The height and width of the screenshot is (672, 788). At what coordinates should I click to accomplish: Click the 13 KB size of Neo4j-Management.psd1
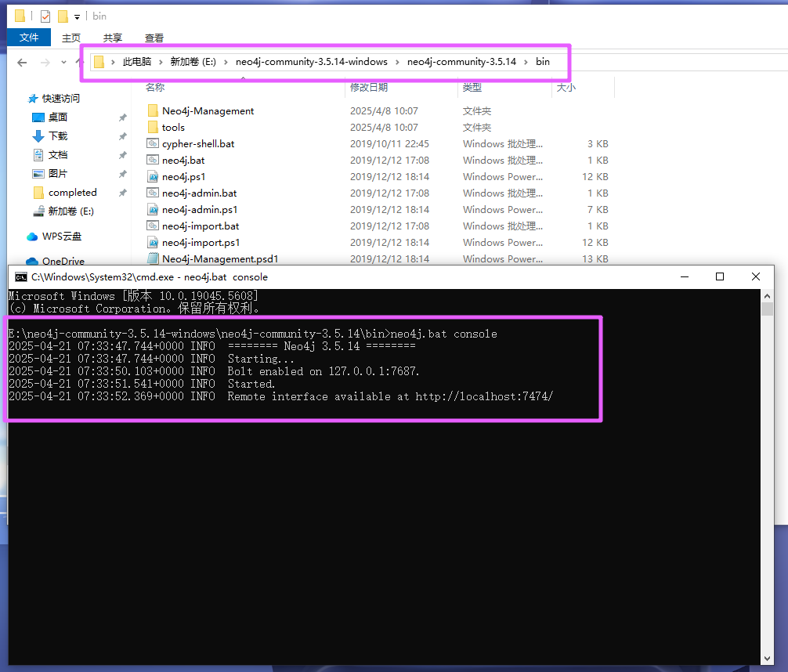point(595,258)
